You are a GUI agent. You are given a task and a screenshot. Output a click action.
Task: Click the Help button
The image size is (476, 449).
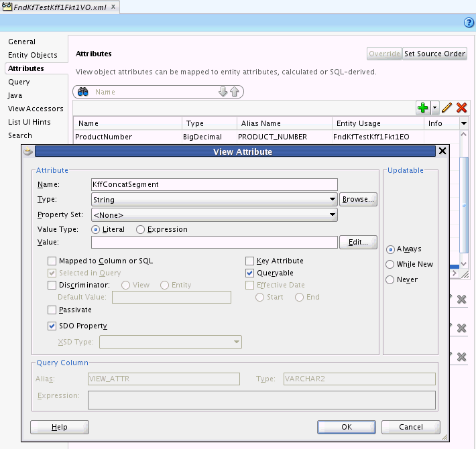tap(60, 427)
